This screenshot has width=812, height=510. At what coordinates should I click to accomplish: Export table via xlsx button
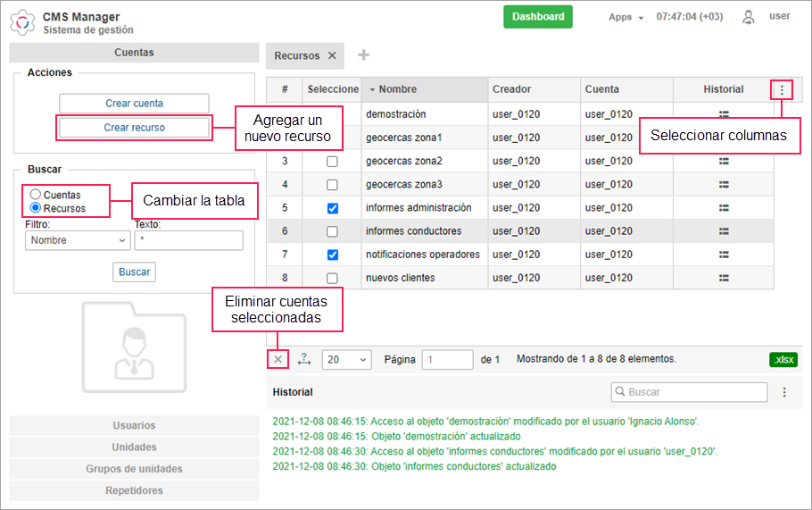783,359
